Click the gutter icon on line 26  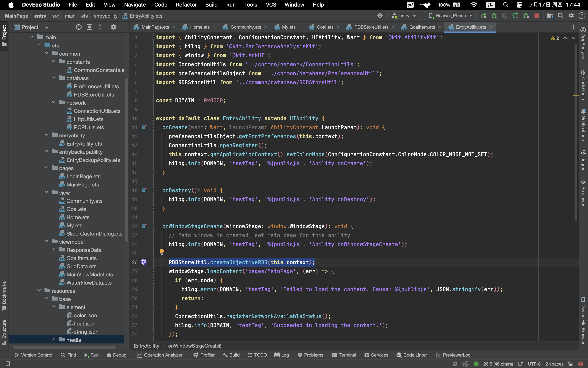coord(144,262)
